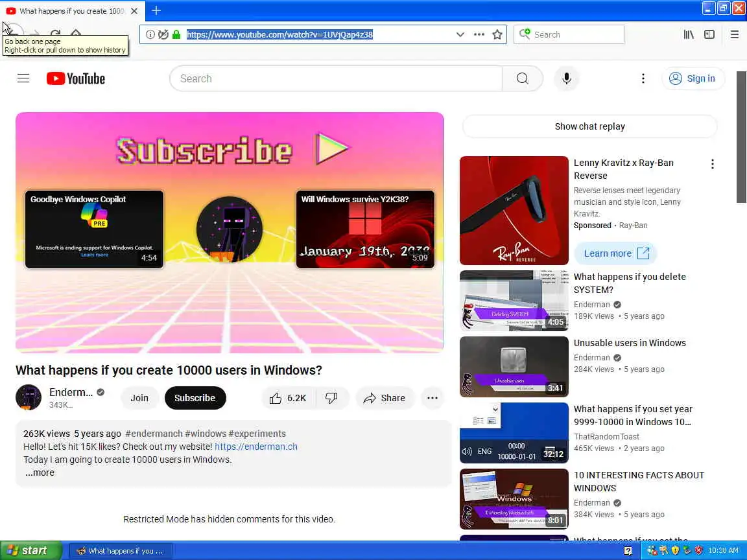Sign in to YouTube

point(693,78)
